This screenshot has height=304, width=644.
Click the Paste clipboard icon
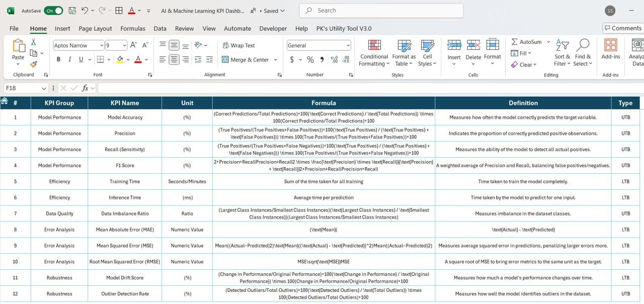point(18,46)
